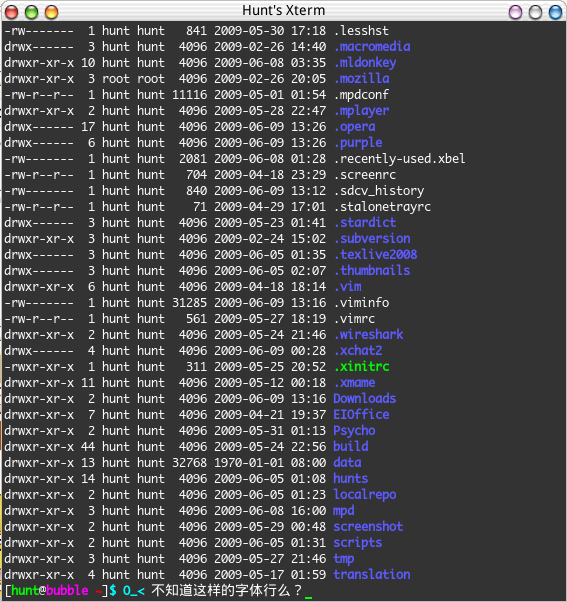Click the purple button at top right

(515, 12)
